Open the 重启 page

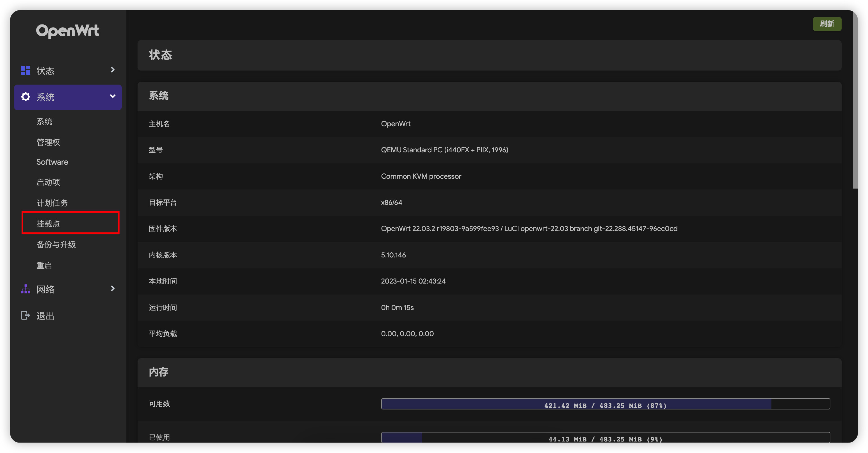(x=44, y=266)
